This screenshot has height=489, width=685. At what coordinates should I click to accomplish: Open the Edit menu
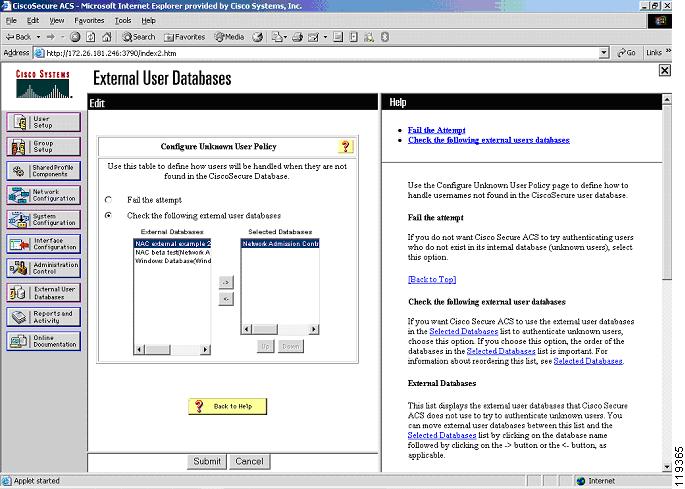click(x=33, y=21)
